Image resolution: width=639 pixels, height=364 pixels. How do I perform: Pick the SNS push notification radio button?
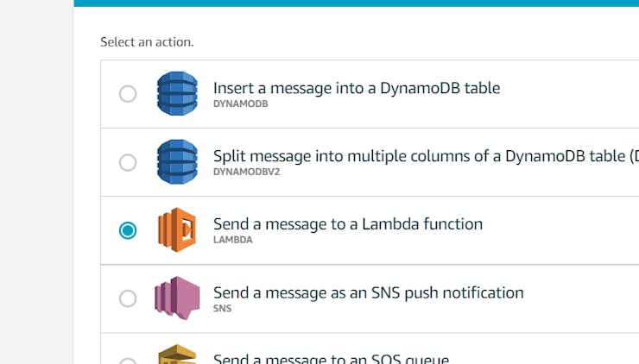[128, 298]
